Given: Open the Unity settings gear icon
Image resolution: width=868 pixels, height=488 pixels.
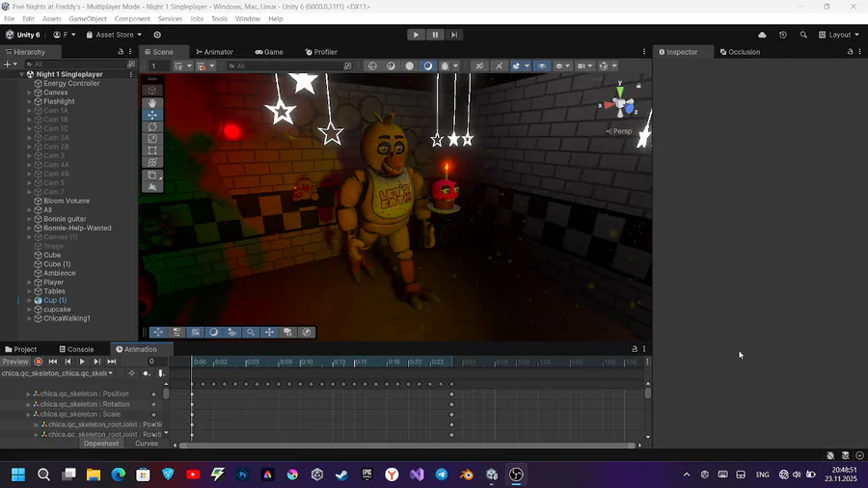Looking at the screenshot, I should (157, 35).
